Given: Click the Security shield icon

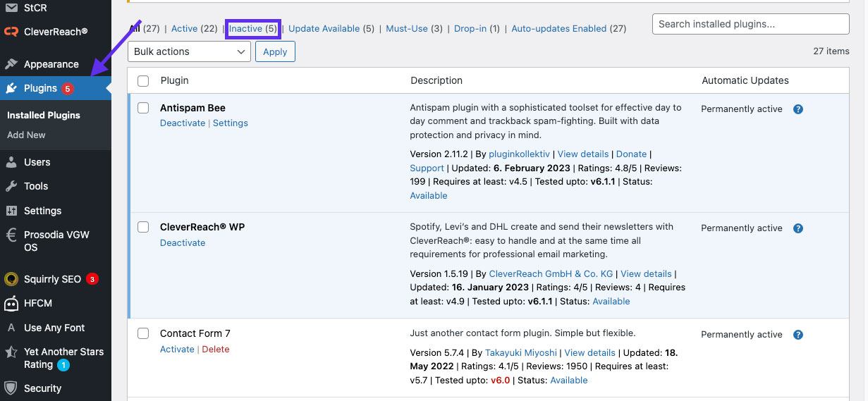Looking at the screenshot, I should tap(11, 388).
